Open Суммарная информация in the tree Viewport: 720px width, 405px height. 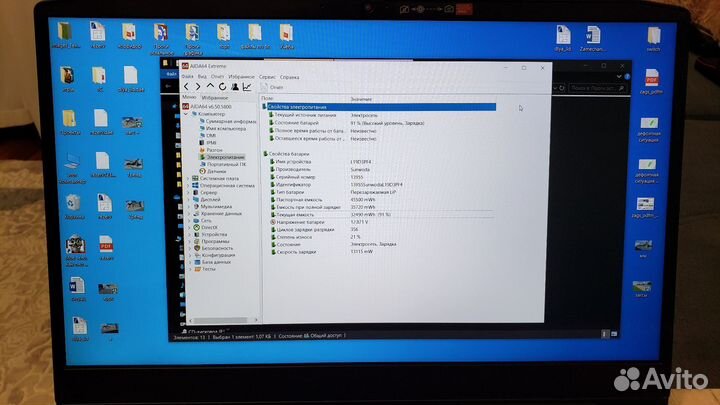[x=228, y=121]
